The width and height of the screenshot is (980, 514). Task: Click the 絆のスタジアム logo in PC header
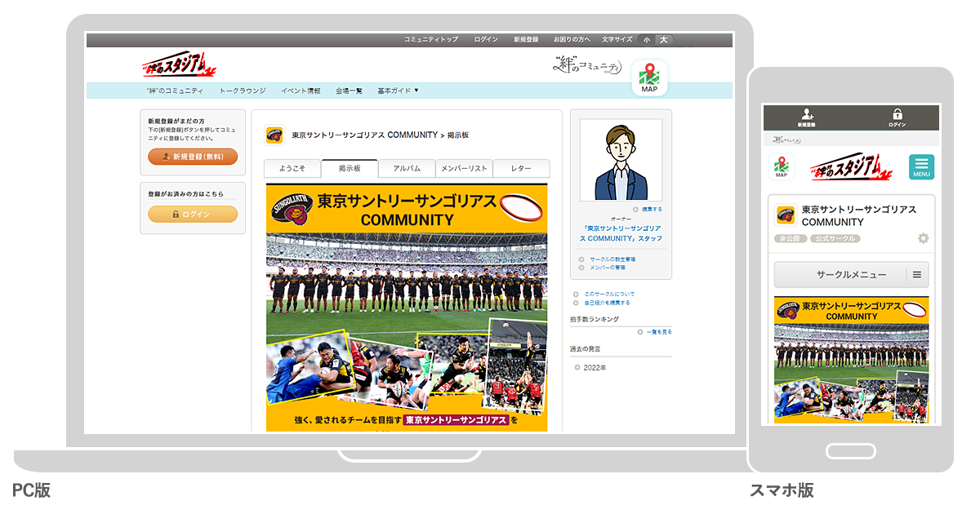click(x=178, y=64)
